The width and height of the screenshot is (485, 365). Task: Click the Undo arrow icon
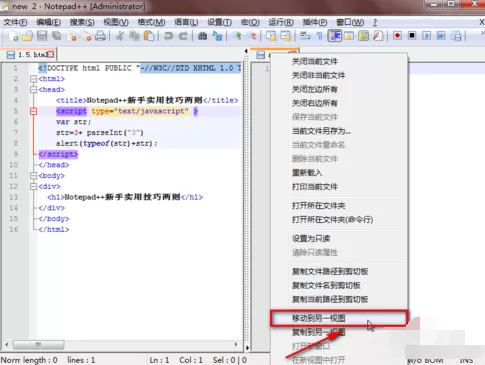[168, 35]
